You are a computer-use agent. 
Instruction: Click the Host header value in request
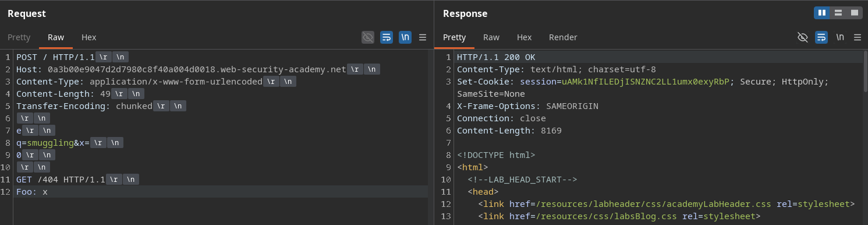tap(197, 69)
